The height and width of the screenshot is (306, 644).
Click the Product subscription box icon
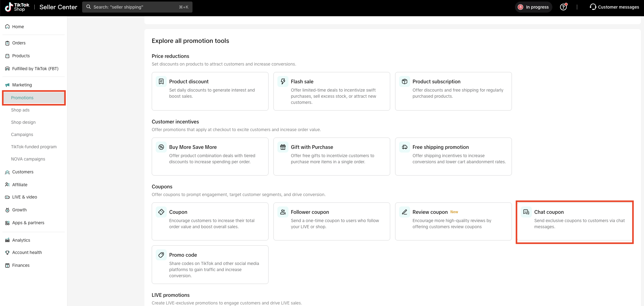(x=404, y=81)
